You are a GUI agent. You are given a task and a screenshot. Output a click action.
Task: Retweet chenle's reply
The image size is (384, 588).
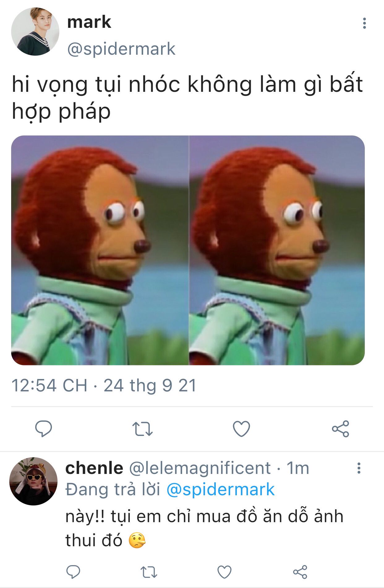point(149,572)
